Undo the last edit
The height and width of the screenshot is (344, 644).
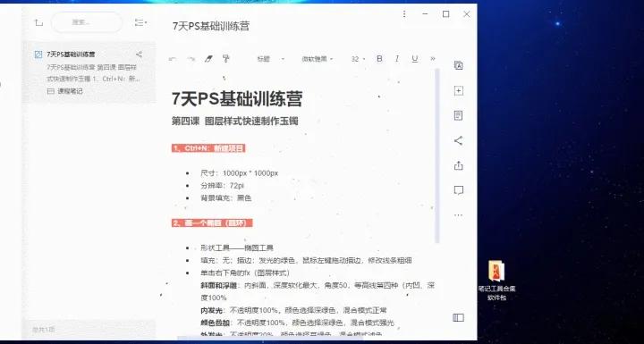173,59
